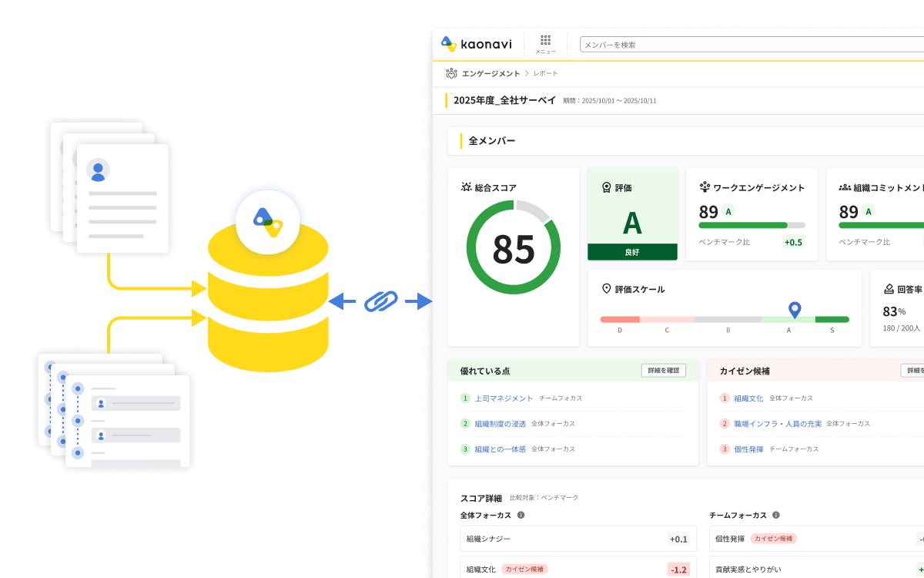
Task: Click the 評価スケール pin icon
Action: pos(607,289)
